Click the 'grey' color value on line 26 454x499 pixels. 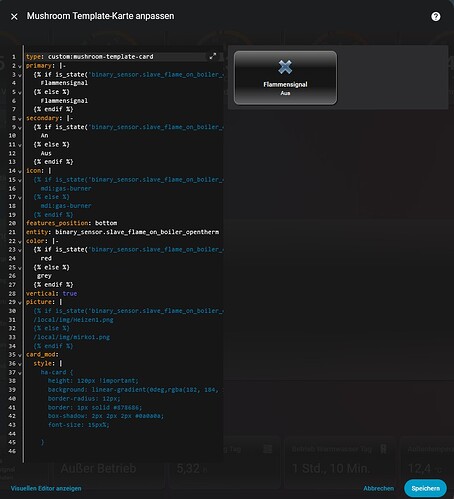[x=44, y=276]
